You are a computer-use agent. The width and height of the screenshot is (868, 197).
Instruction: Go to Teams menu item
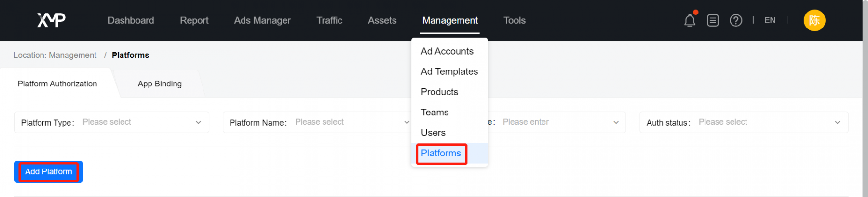coord(434,112)
